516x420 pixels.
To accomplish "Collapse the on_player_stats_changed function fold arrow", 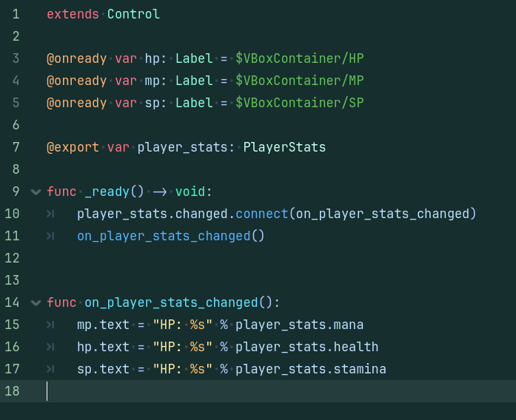I will 36,302.
